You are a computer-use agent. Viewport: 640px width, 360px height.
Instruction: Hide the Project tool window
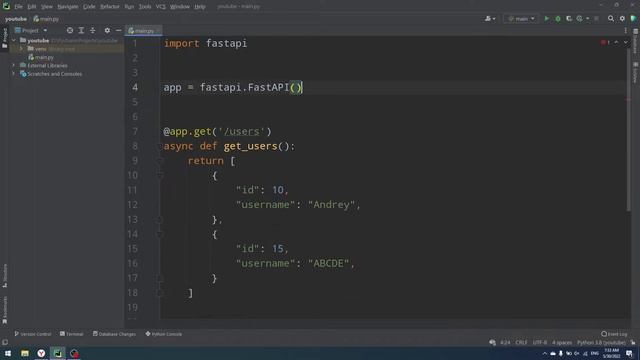click(118, 31)
